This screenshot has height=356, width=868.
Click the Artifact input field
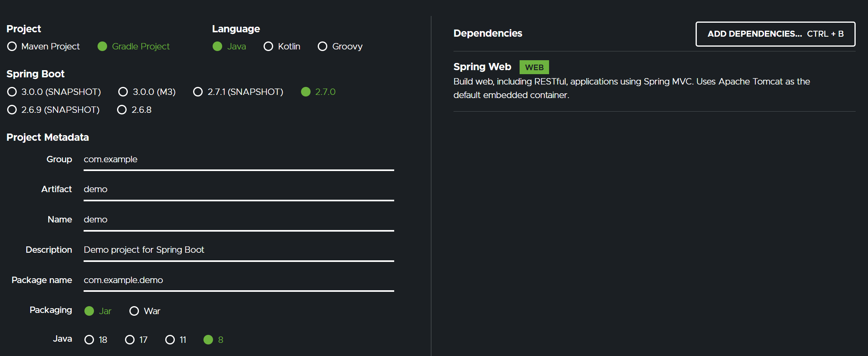point(239,190)
